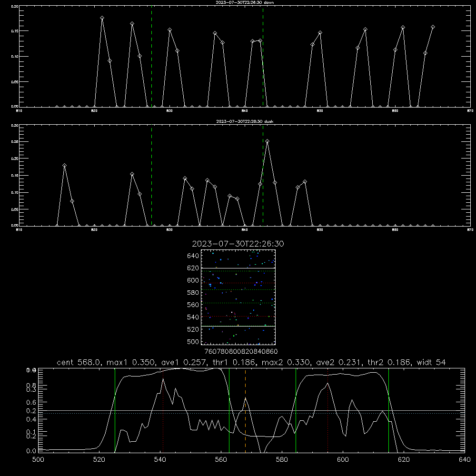This screenshot has height=476, width=476.
Task: Click the red dotted line near 541
Action: click(163, 410)
